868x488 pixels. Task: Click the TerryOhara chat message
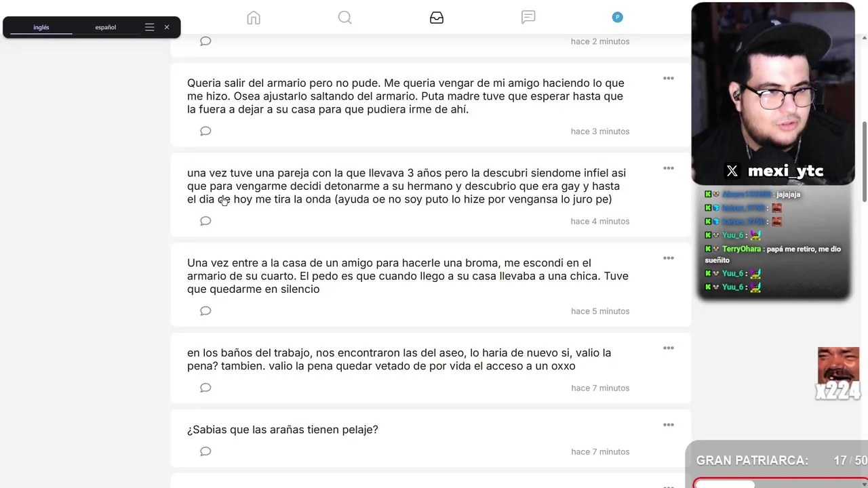click(773, 254)
